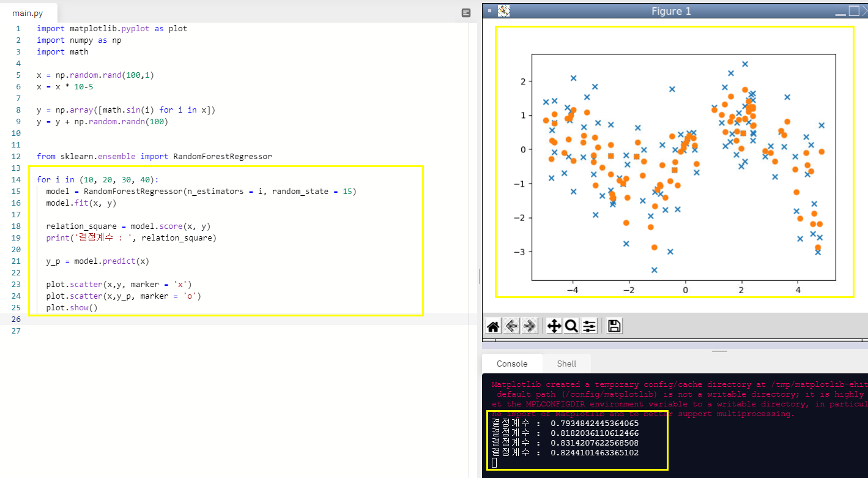This screenshot has width=868, height=478.
Task: Activate the Pan axes tool
Action: tap(554, 326)
